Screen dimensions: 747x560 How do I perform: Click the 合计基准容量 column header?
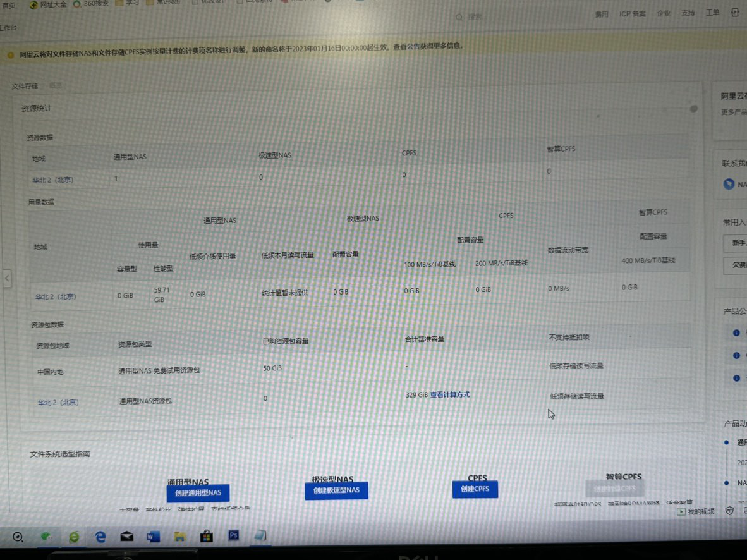click(x=425, y=339)
